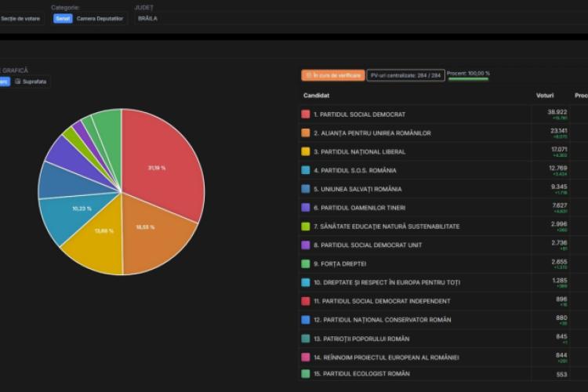Click pink swatch for Reînnoim Proiectul European

point(306,357)
